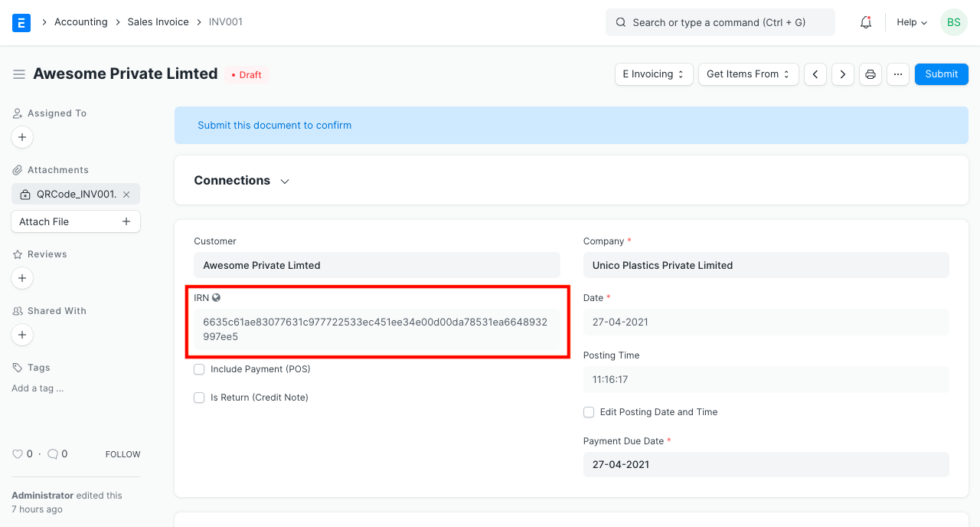This screenshot has height=527, width=980.
Task: Go to previous document arrow
Action: point(815,74)
